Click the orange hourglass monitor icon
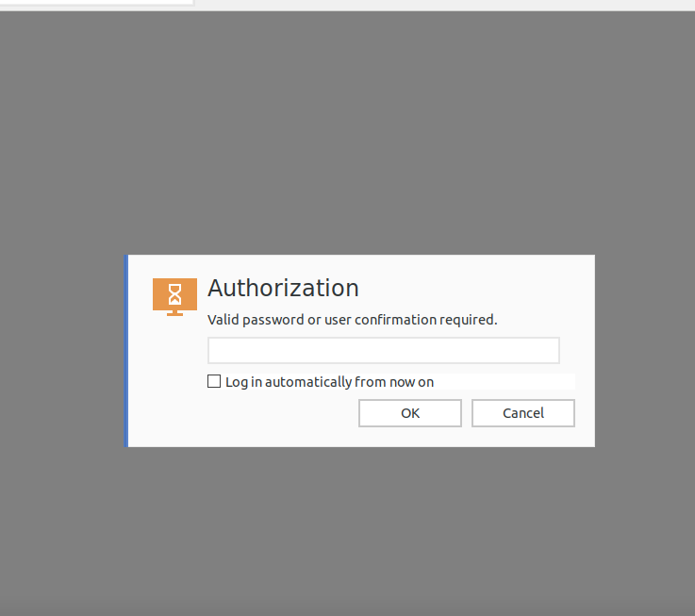The width and height of the screenshot is (695, 616). [x=174, y=296]
